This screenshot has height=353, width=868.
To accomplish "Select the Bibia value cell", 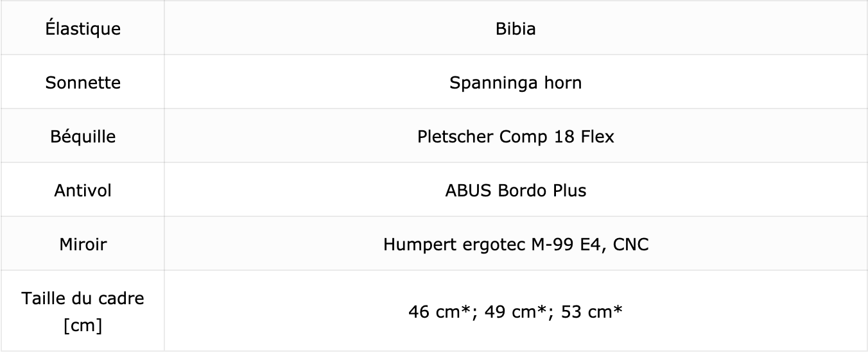I will coord(516,28).
